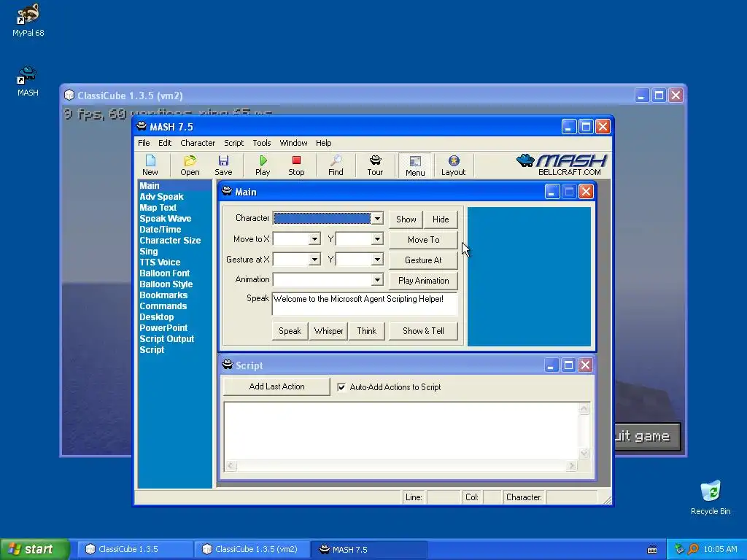This screenshot has width=747, height=560.
Task: Expand the Gesture at X dropdown
Action: tap(314, 260)
